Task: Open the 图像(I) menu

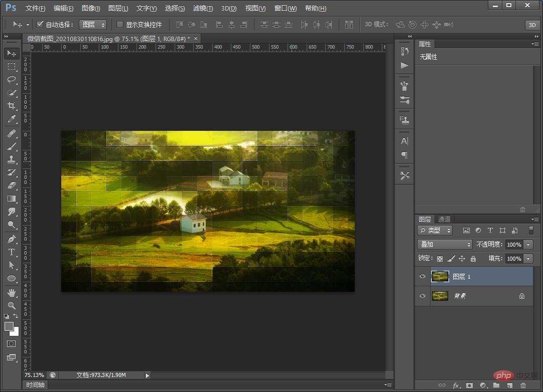Action: (x=91, y=9)
